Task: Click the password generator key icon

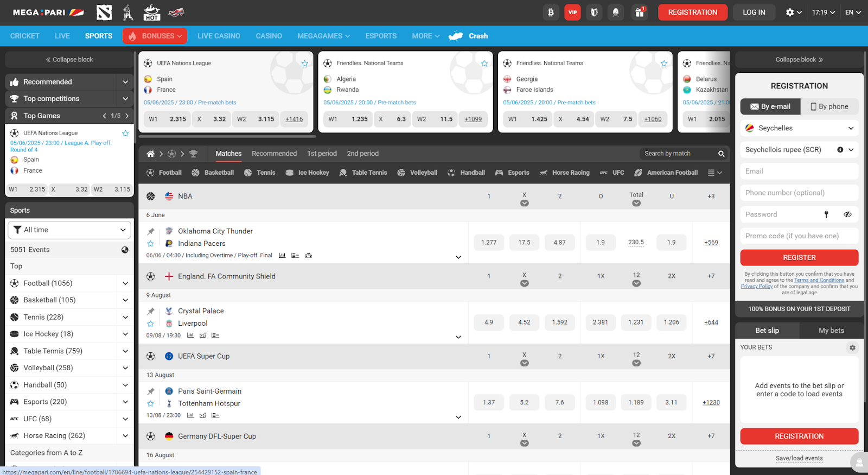Action: pos(826,214)
